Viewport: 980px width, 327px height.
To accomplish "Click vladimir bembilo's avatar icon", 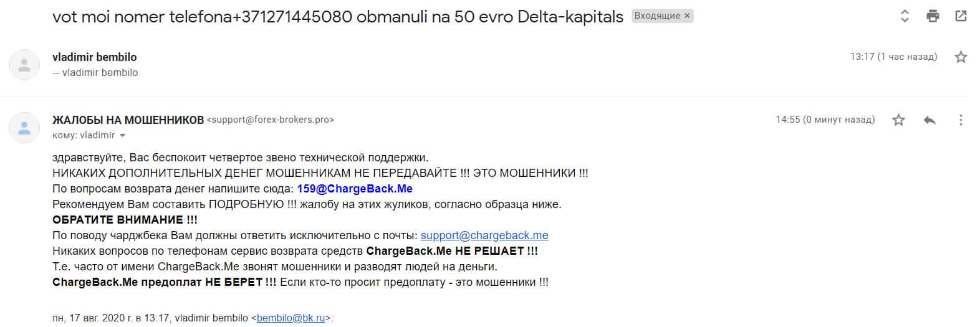I will (x=24, y=65).
